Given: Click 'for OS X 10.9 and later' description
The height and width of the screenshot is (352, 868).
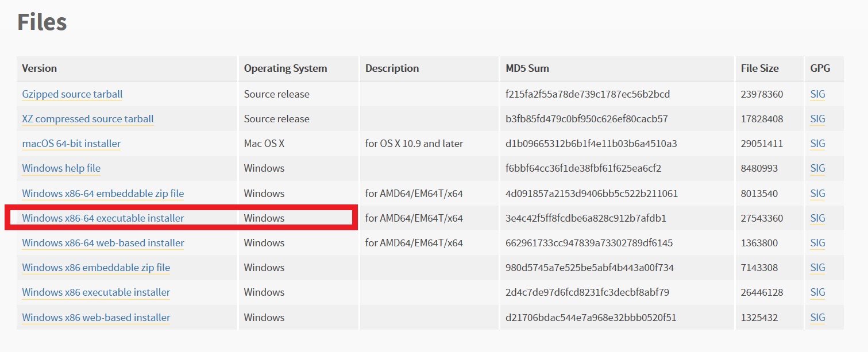Looking at the screenshot, I should pyautogui.click(x=414, y=144).
